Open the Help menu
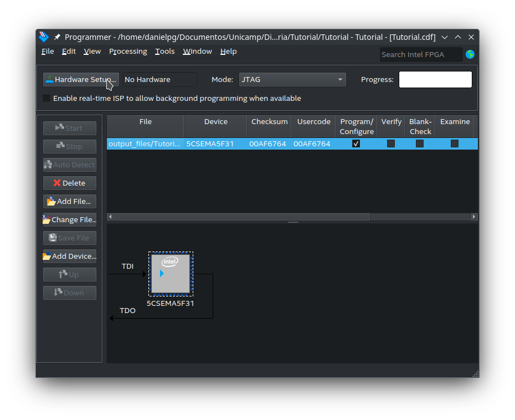The image size is (515, 420). click(229, 52)
